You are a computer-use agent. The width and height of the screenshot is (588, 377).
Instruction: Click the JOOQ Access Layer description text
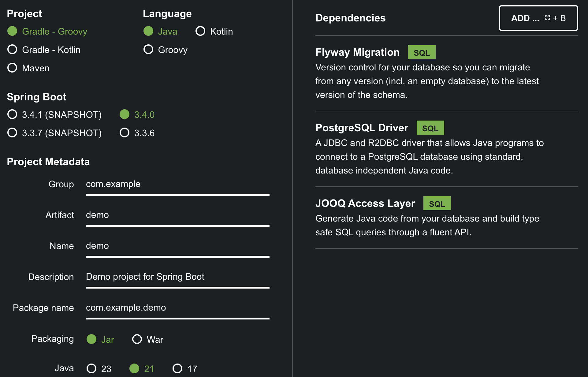tap(427, 226)
